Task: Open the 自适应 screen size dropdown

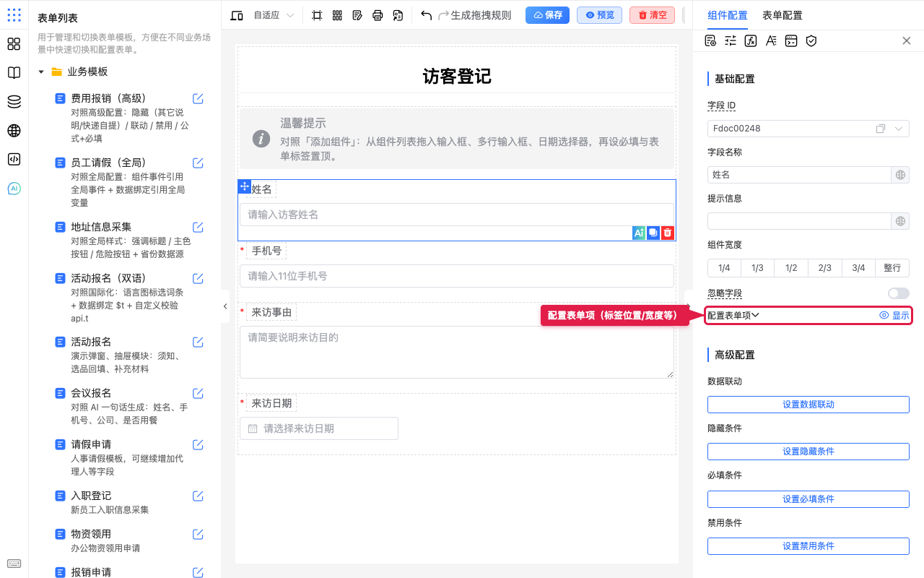Action: click(274, 15)
